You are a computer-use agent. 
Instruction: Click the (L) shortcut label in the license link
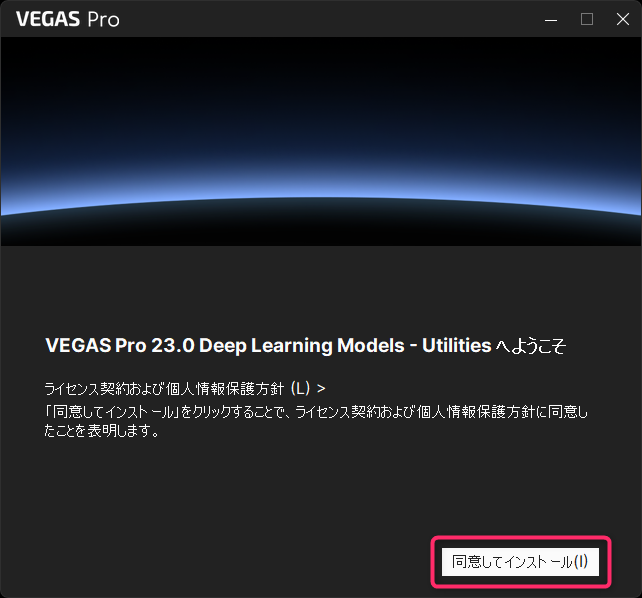coord(301,388)
